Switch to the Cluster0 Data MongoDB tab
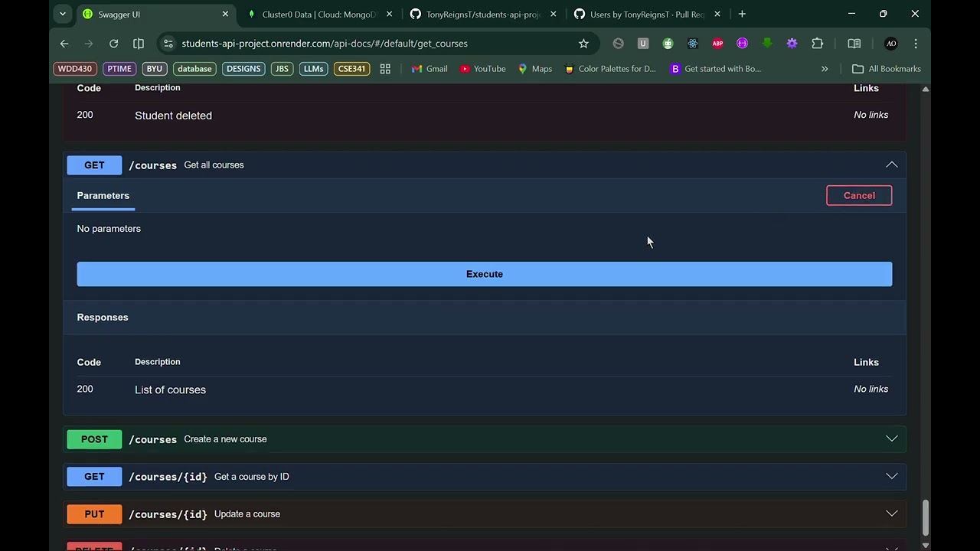The height and width of the screenshot is (551, 980). click(319, 14)
